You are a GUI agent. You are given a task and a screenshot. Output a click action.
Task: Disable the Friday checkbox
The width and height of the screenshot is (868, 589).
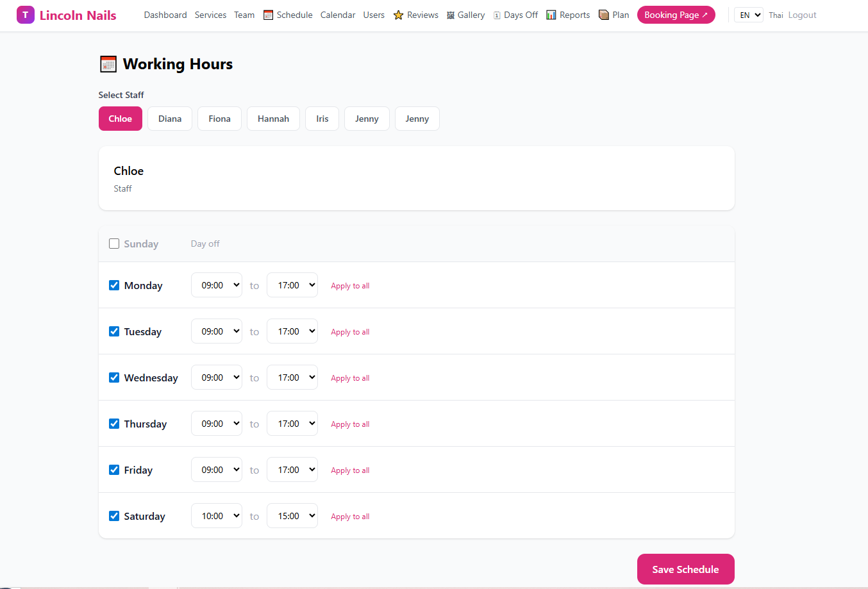(x=114, y=470)
